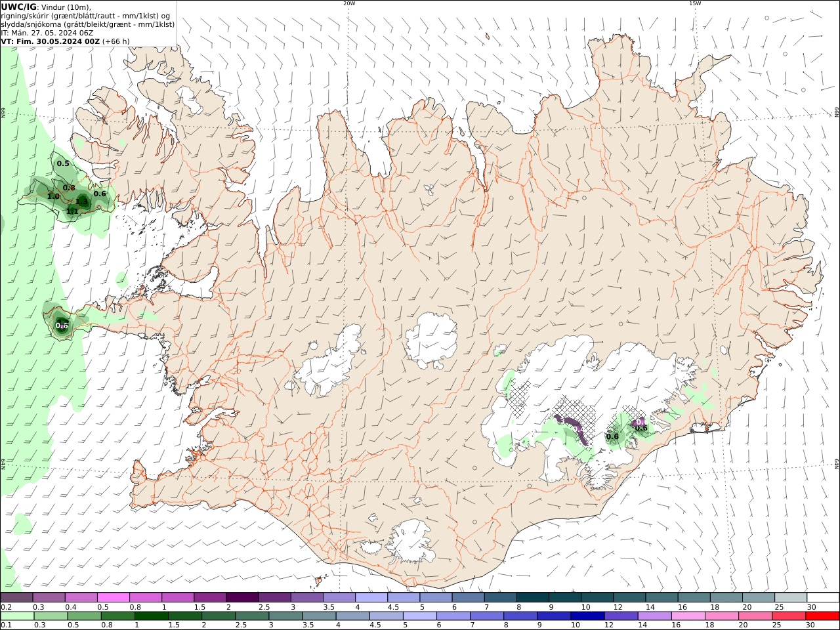Pick the darkest purple 2 swatch in upper legend row

pyautogui.click(x=241, y=598)
